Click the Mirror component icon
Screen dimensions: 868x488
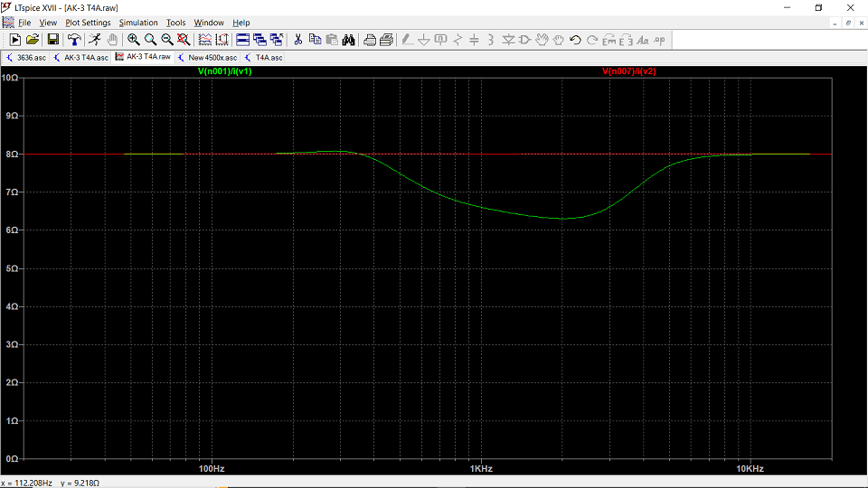coord(626,40)
